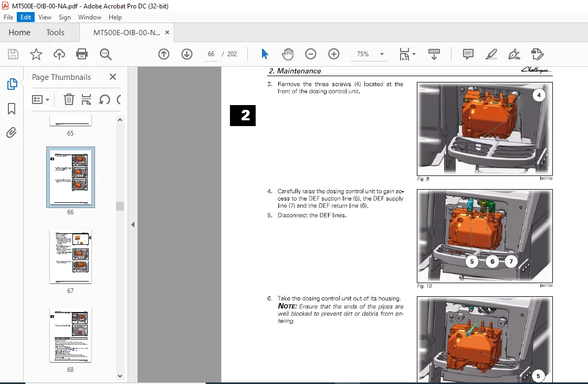The width and height of the screenshot is (588, 384).
Task: Zoom in with plus button
Action: pyautogui.click(x=334, y=54)
